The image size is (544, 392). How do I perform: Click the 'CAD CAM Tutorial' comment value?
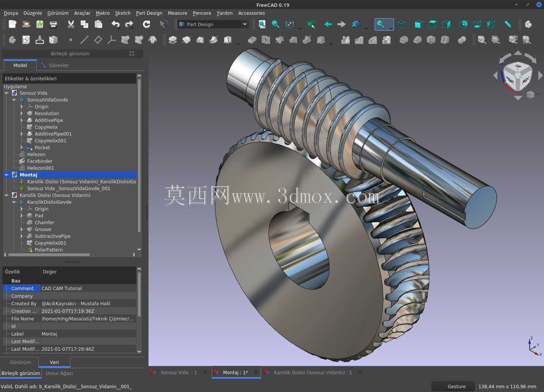pyautogui.click(x=62, y=288)
